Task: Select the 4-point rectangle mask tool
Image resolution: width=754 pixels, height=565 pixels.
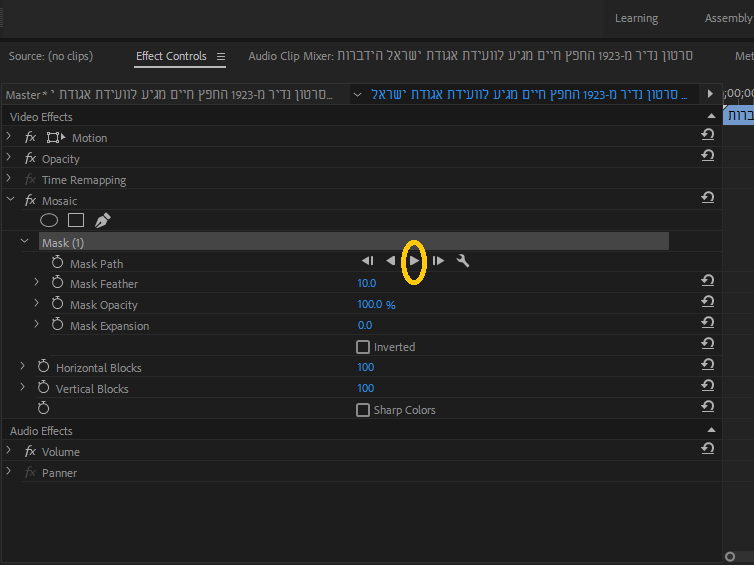Action: (76, 220)
